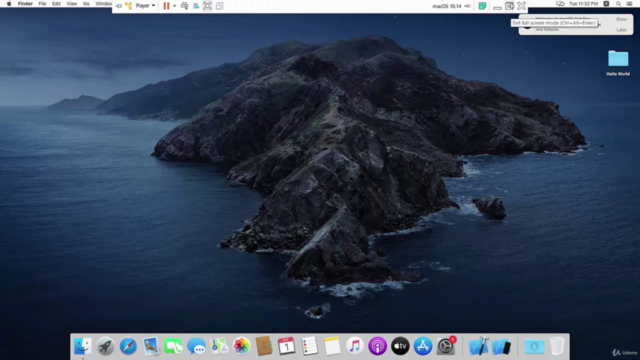Viewport: 640px width, 360px height.
Task: Click the display mirroring menu bar icon
Action: [x=560, y=4]
